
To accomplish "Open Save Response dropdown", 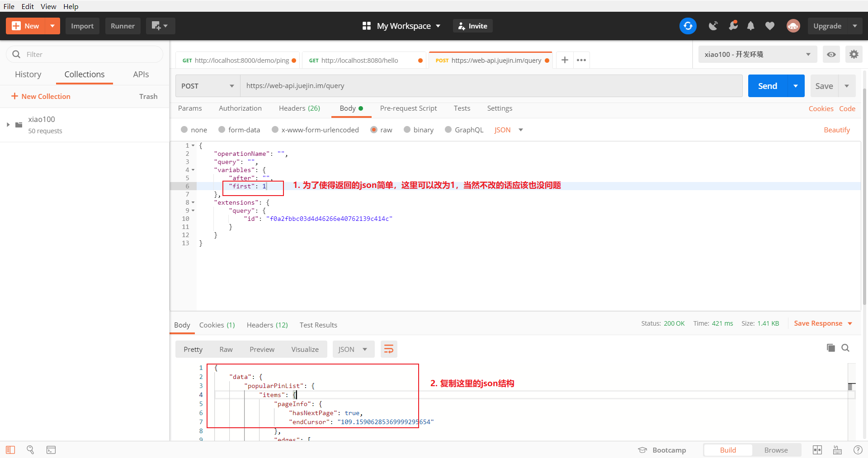I will (823, 323).
